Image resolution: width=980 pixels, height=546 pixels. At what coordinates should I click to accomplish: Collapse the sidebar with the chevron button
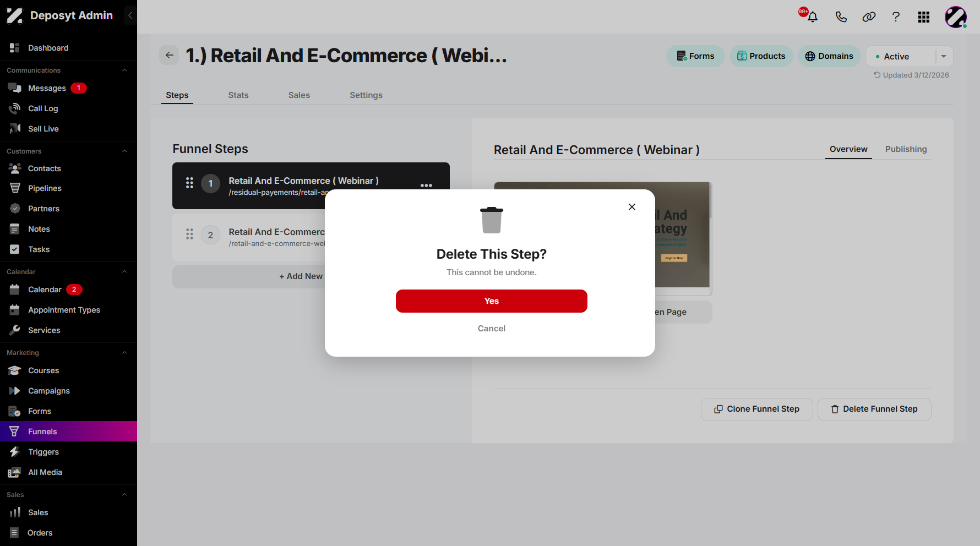[x=130, y=15]
